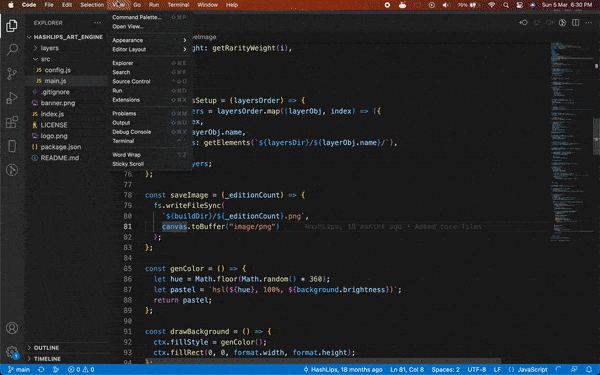
Task: Click Spaces: 2 indentation setting
Action: point(445,370)
